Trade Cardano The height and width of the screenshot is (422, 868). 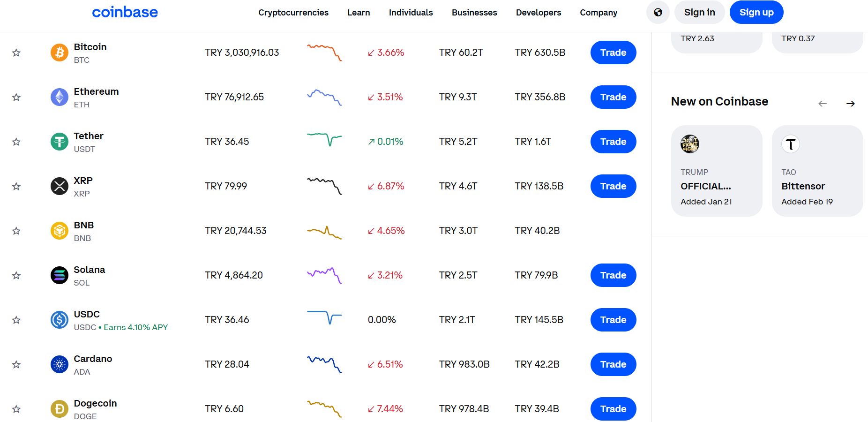pos(614,364)
